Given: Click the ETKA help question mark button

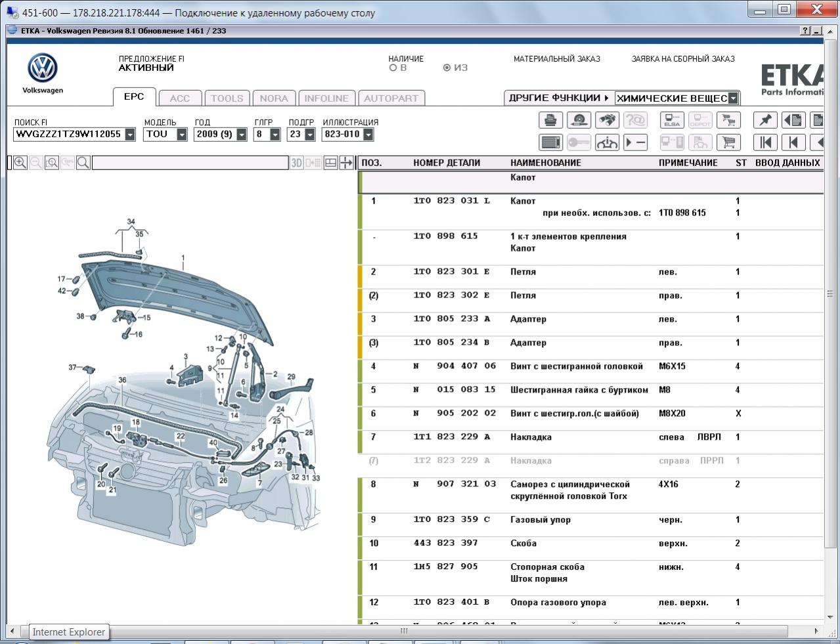Looking at the screenshot, I should click(x=805, y=31).
